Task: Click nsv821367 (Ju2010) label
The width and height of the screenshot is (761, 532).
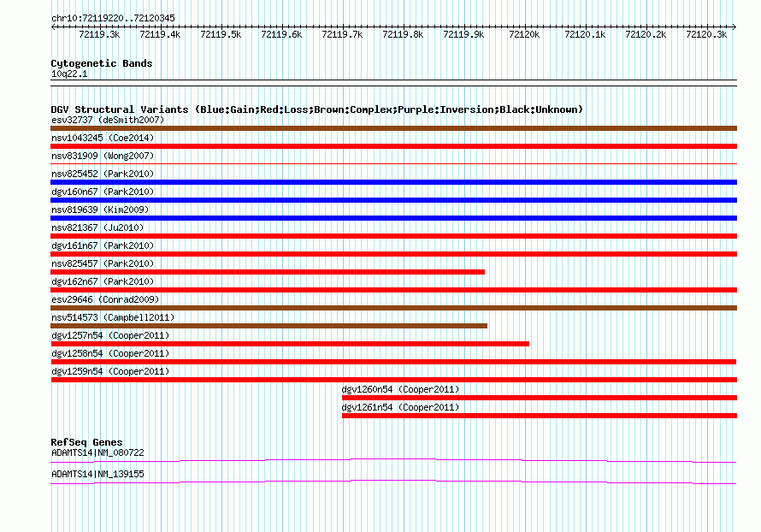Action: tap(97, 228)
